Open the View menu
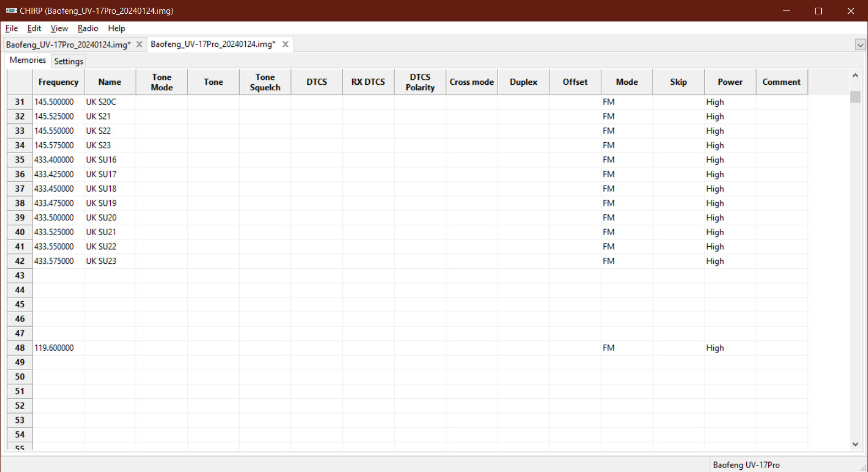868x472 pixels. [59, 28]
